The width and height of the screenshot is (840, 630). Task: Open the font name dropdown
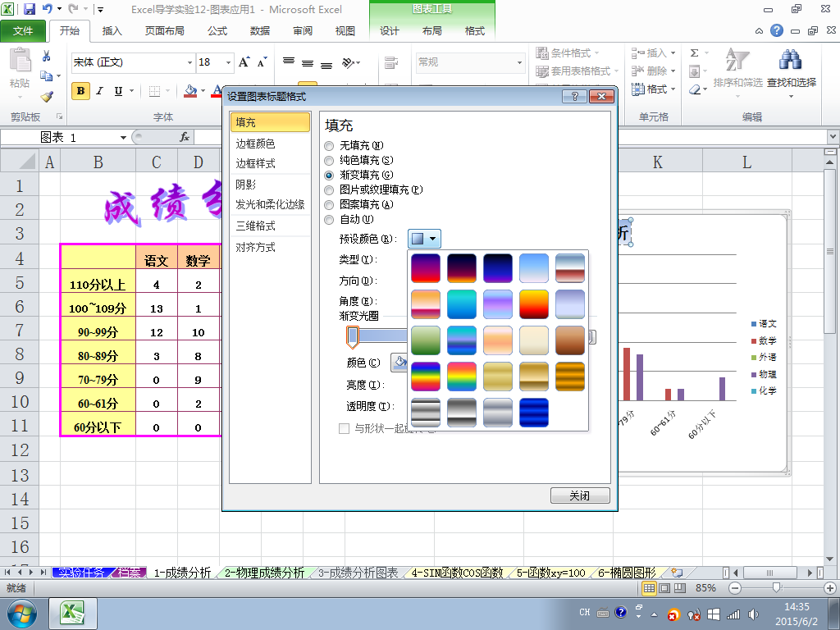click(189, 62)
